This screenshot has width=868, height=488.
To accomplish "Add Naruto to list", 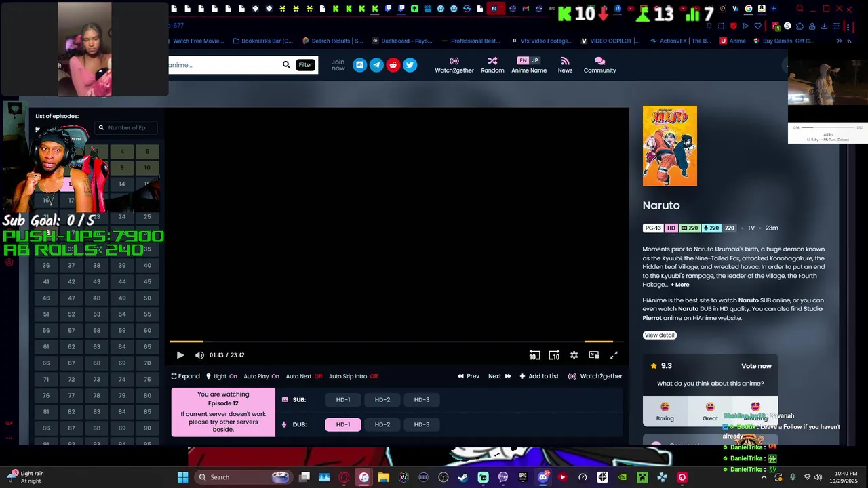I will 539,376.
